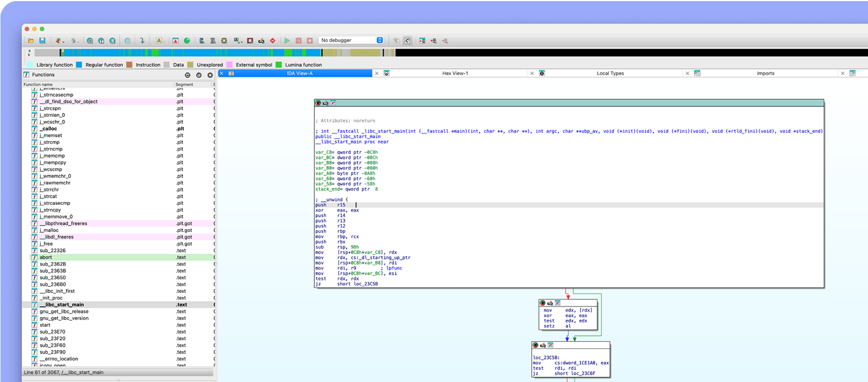
Task: Save the database with the floppy disk icon
Action: (43, 40)
